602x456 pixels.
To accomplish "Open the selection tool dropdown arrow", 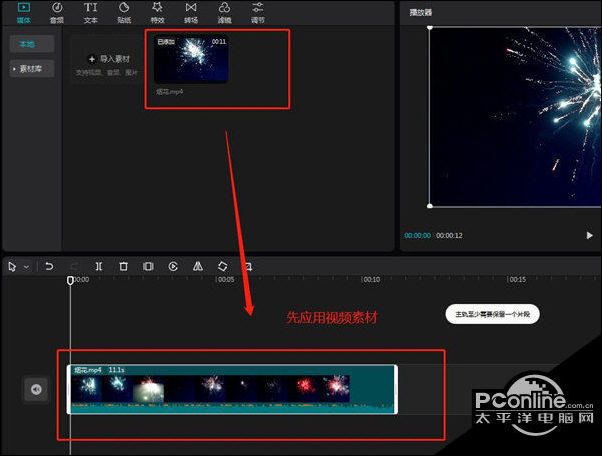I will pyautogui.click(x=26, y=267).
